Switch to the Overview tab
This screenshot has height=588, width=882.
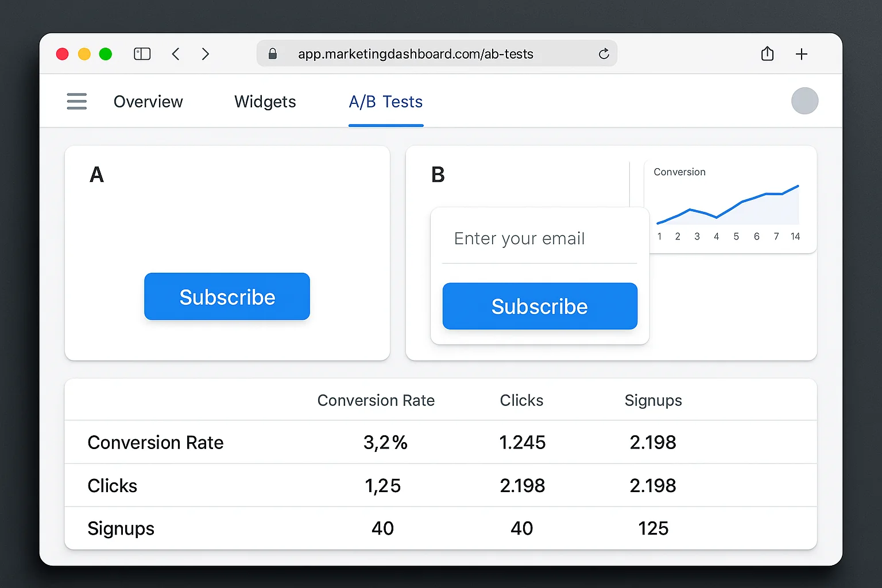pyautogui.click(x=148, y=102)
